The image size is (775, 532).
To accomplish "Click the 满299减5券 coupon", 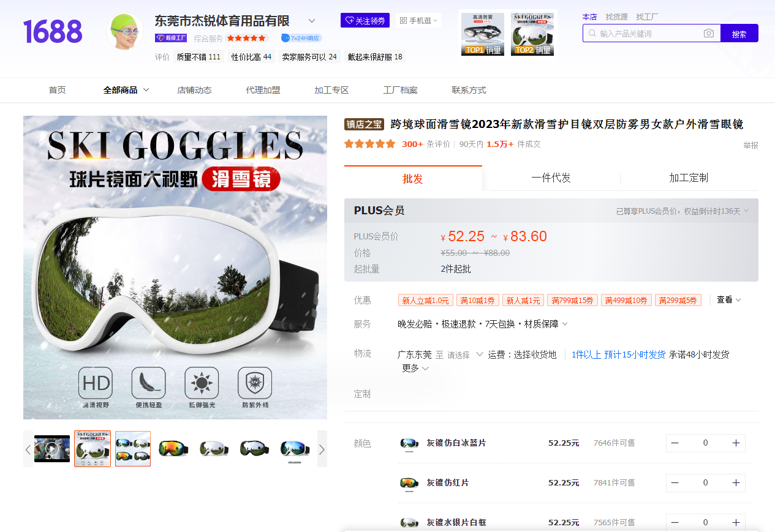I will click(x=678, y=301).
